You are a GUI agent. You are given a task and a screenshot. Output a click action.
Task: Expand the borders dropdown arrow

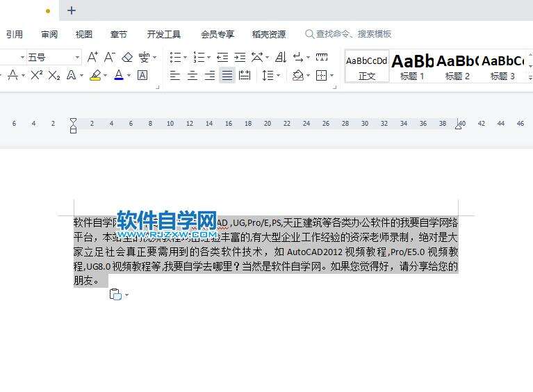coord(331,75)
